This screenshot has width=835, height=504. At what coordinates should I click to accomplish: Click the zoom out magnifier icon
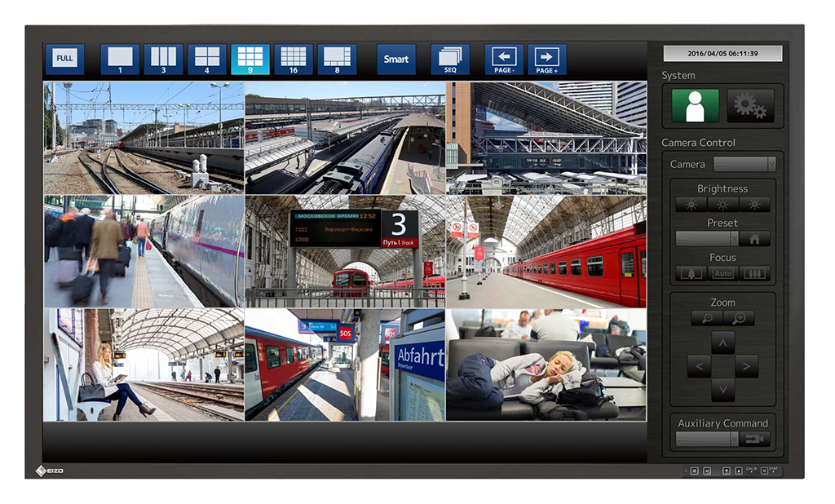[x=706, y=318]
